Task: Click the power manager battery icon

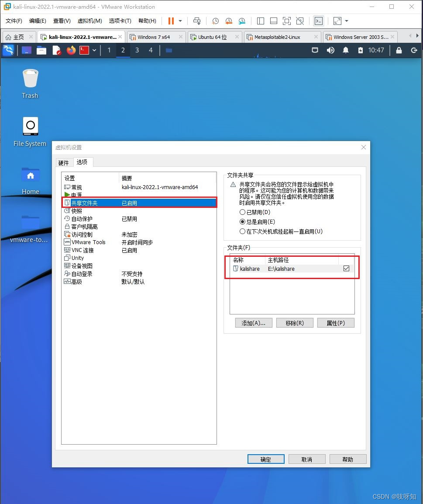Action: [361, 50]
